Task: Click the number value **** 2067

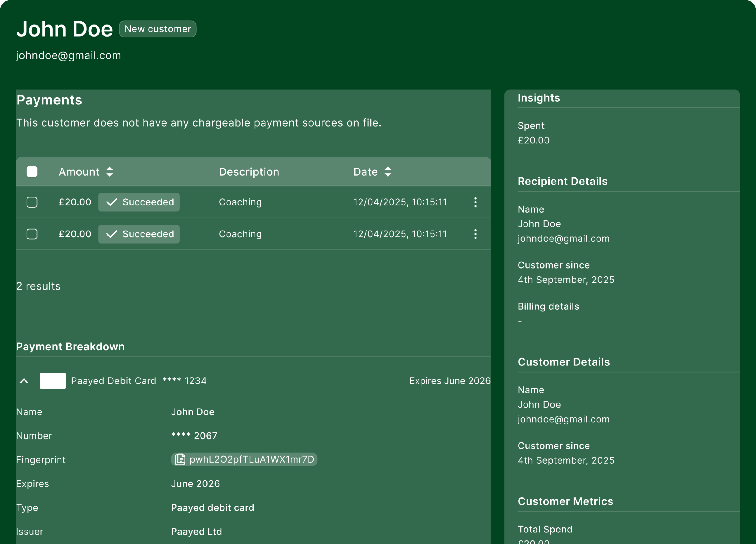Action: click(x=194, y=436)
